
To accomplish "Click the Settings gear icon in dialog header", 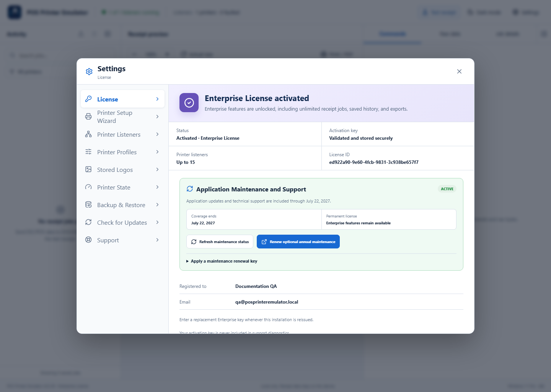I will pyautogui.click(x=89, y=72).
